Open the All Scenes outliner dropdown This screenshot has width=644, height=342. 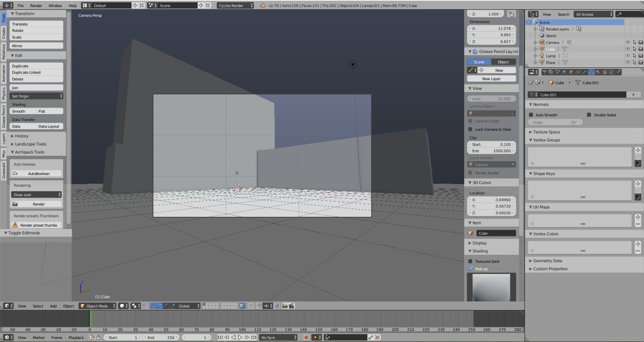point(593,14)
